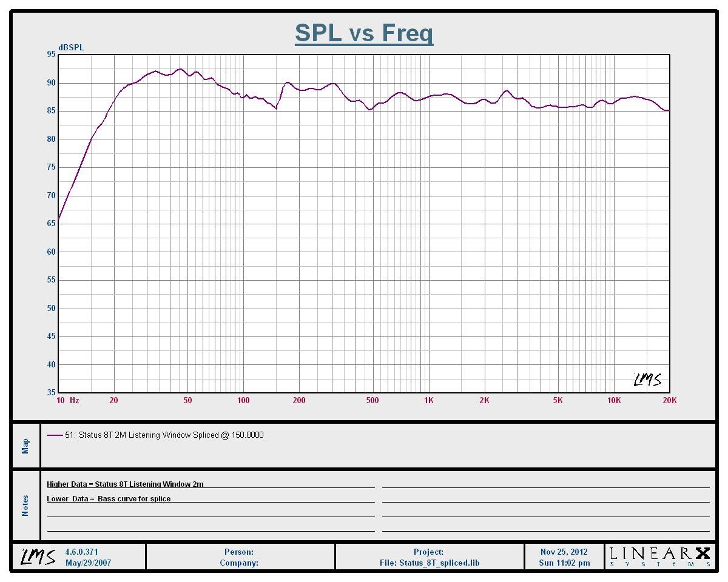Select legend entry '51: Status 8T 2M Listening Window Spliced'

pyautogui.click(x=164, y=435)
